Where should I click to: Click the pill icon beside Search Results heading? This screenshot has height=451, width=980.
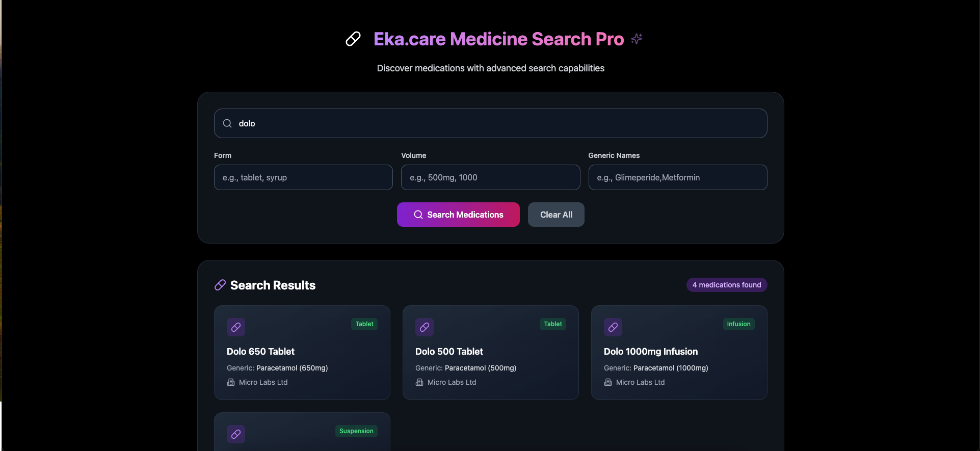(220, 285)
